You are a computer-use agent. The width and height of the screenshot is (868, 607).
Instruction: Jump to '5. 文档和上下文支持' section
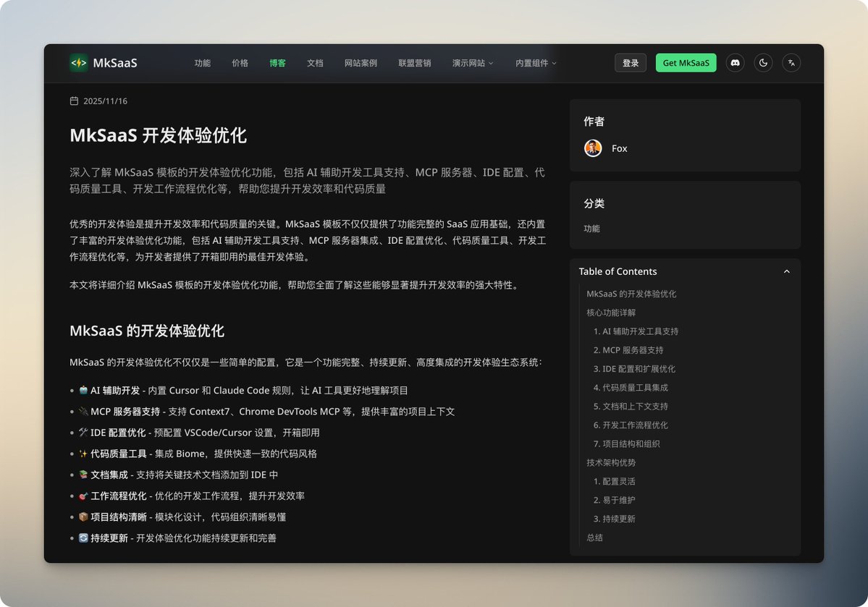tap(631, 407)
